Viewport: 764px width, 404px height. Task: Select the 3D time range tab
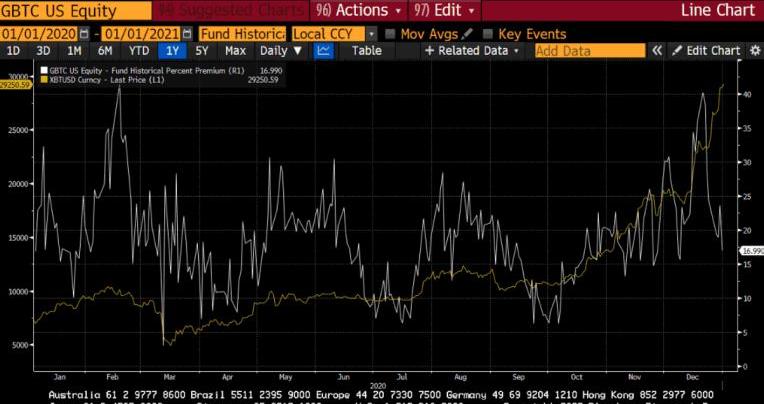(x=43, y=51)
